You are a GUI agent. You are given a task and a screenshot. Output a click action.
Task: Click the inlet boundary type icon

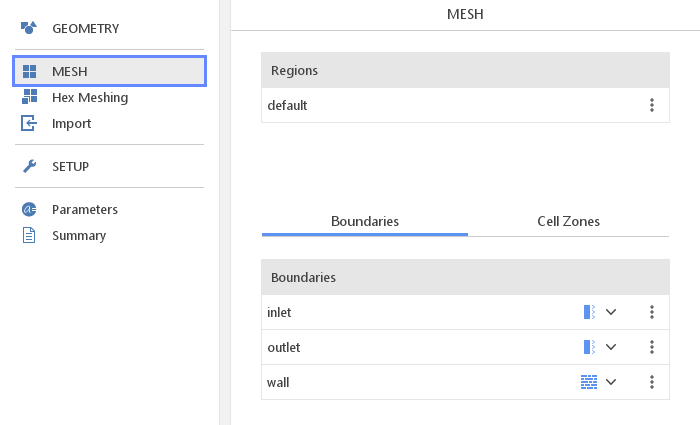tap(589, 312)
